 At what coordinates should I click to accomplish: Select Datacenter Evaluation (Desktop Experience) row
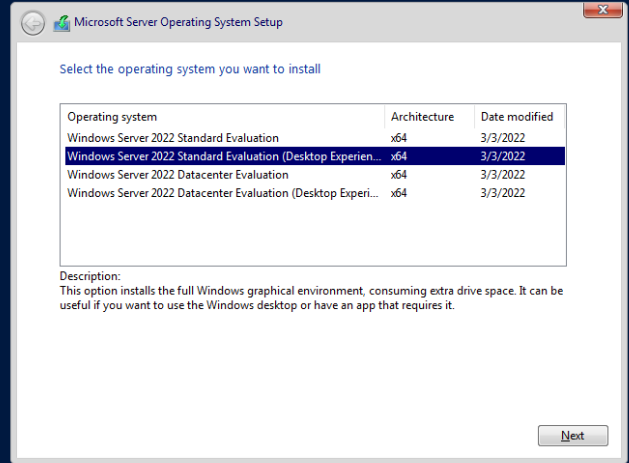[x=315, y=193]
